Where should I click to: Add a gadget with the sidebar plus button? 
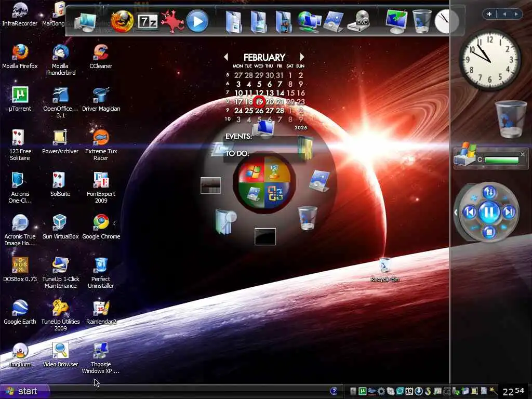[489, 14]
